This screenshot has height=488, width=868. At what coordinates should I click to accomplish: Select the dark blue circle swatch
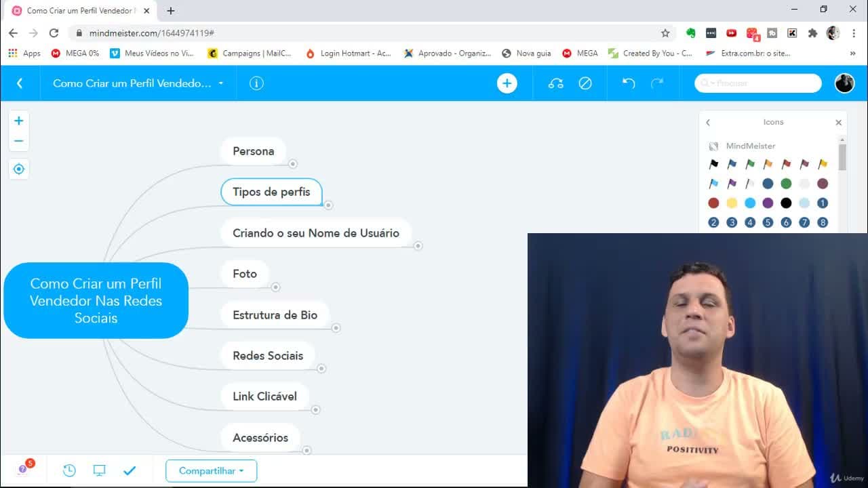(x=768, y=184)
